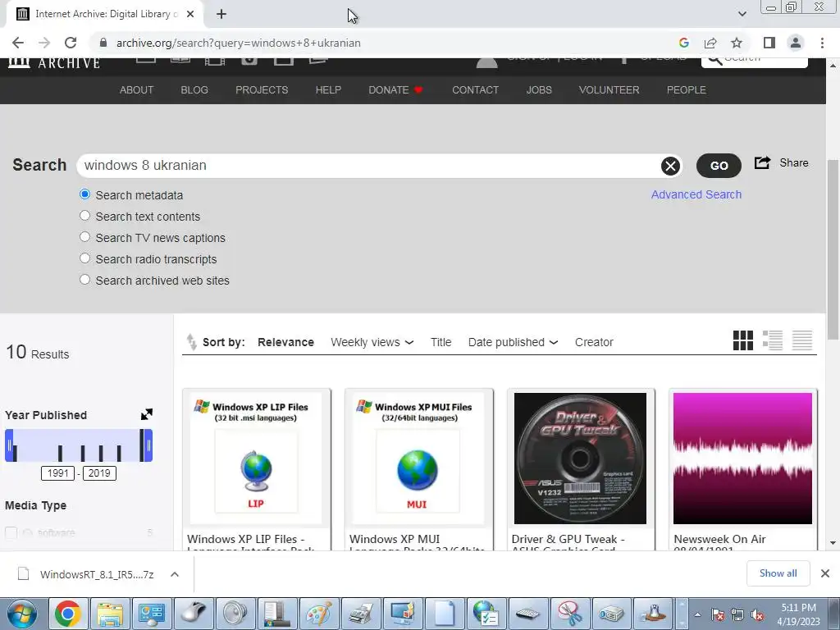Image resolution: width=840 pixels, height=630 pixels.
Task: Click the forward navigation arrow
Action: (x=44, y=43)
